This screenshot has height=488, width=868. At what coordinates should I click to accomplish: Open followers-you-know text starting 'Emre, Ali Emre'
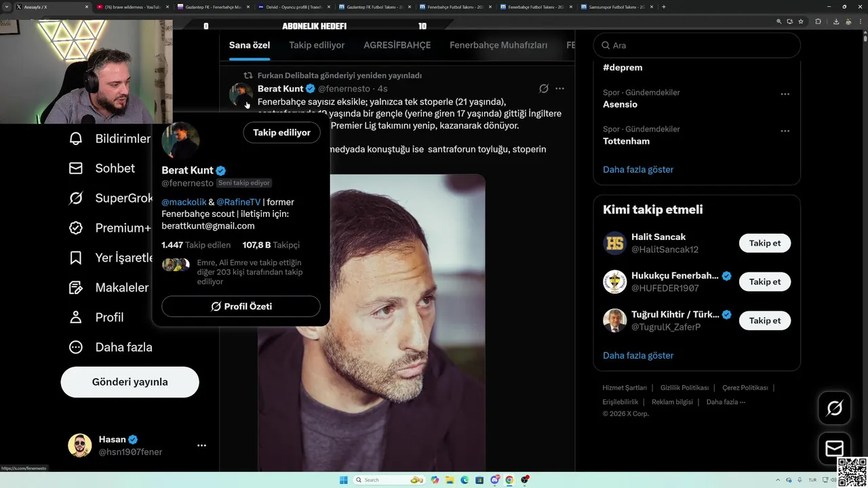(250, 272)
